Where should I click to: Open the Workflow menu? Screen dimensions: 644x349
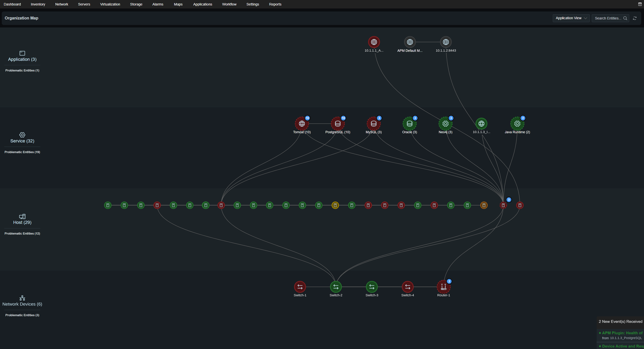(229, 4)
